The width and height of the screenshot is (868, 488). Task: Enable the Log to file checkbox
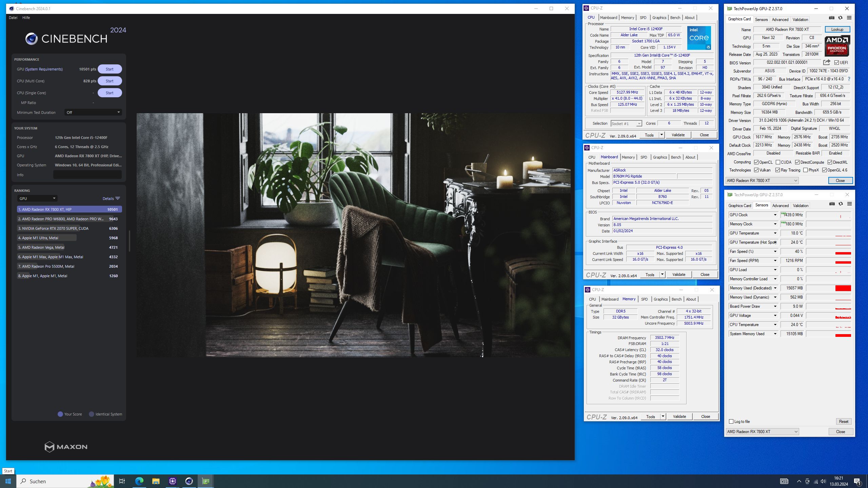(x=731, y=422)
